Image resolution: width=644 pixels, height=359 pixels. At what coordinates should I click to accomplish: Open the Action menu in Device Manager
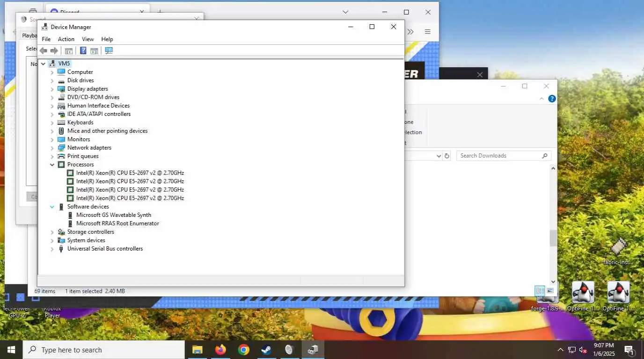tap(66, 39)
